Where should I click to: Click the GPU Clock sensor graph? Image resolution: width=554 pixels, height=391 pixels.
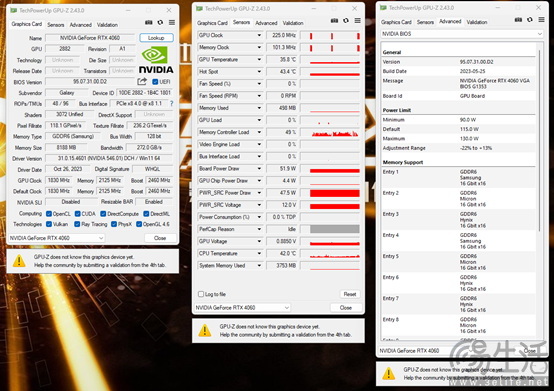[x=330, y=35]
